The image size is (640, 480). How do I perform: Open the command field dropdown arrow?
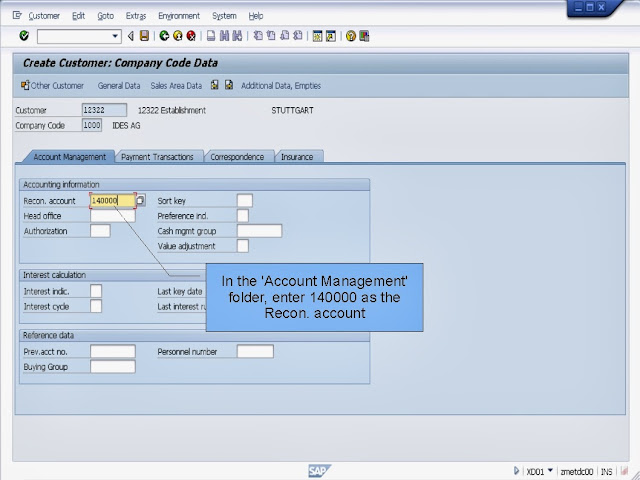tap(115, 36)
